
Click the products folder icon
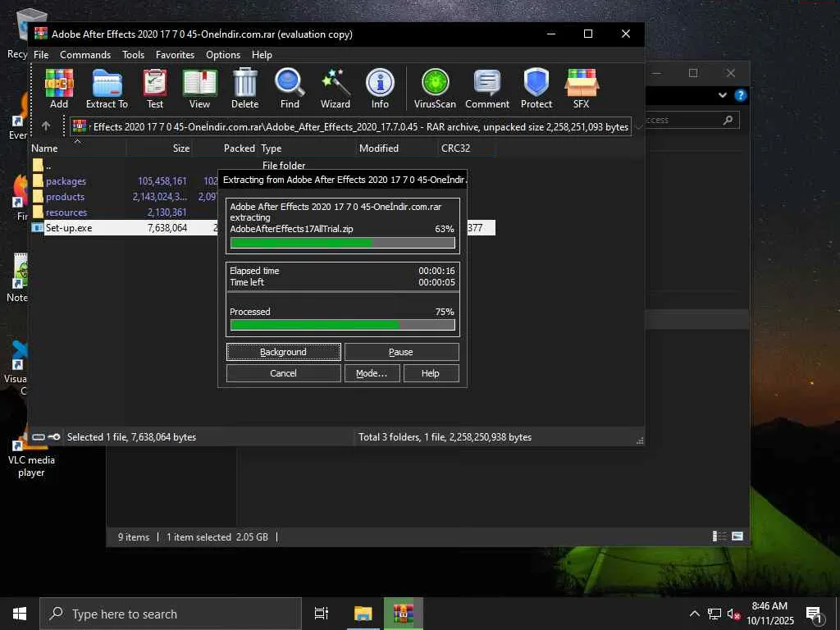click(38, 197)
